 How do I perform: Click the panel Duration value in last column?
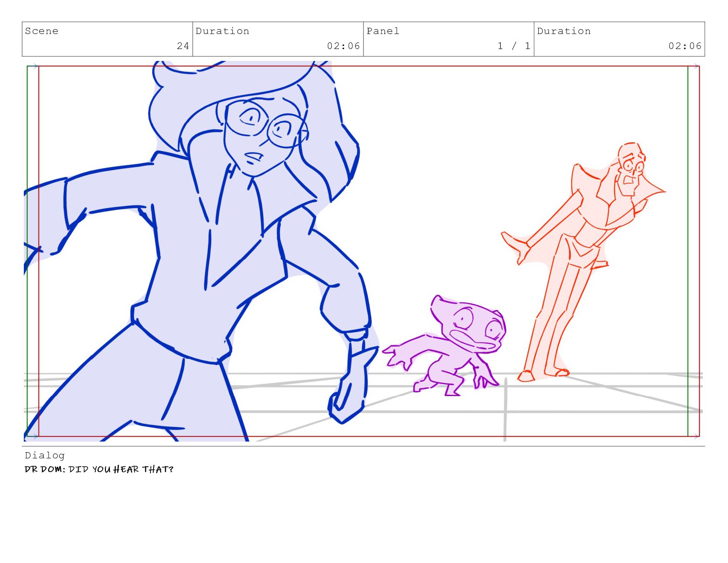click(x=685, y=46)
